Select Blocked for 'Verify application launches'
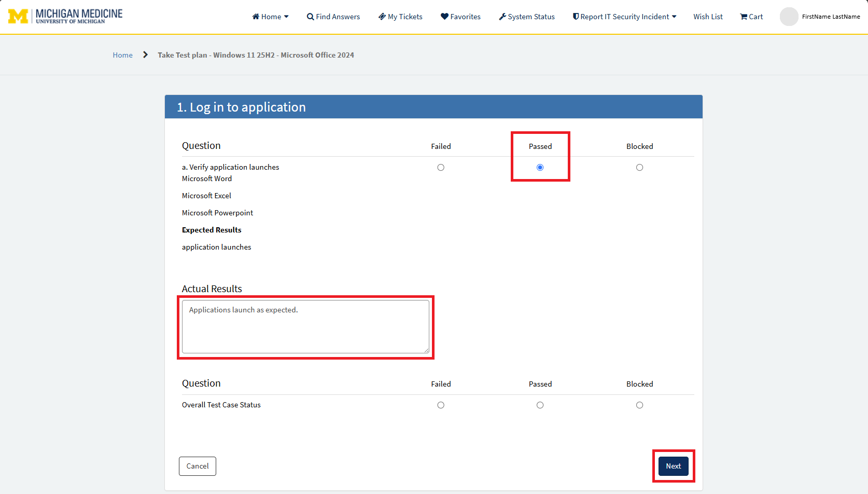Viewport: 868px width, 494px height. [x=640, y=168]
